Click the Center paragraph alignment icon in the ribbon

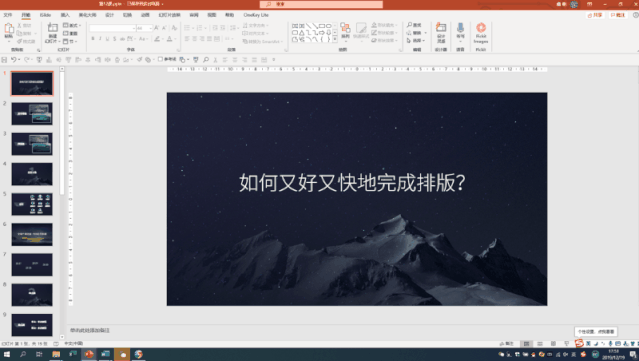tap(194, 39)
